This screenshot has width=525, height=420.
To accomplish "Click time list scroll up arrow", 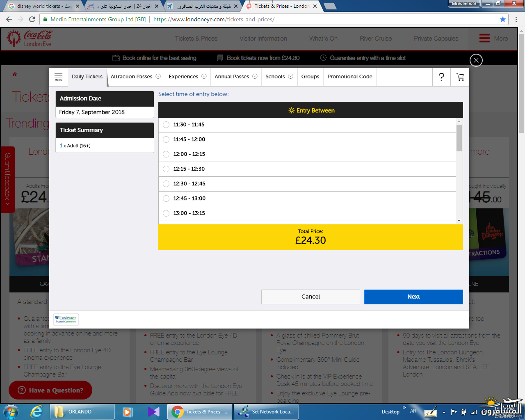I will [459, 121].
